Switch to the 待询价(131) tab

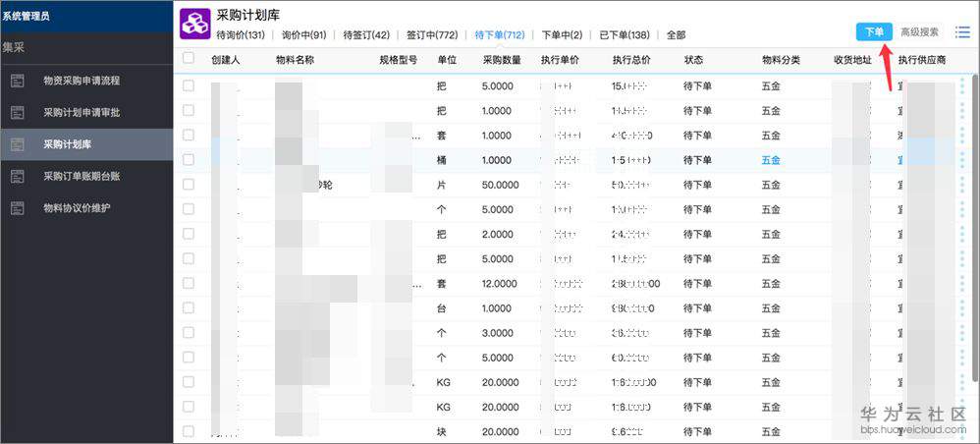coord(241,35)
